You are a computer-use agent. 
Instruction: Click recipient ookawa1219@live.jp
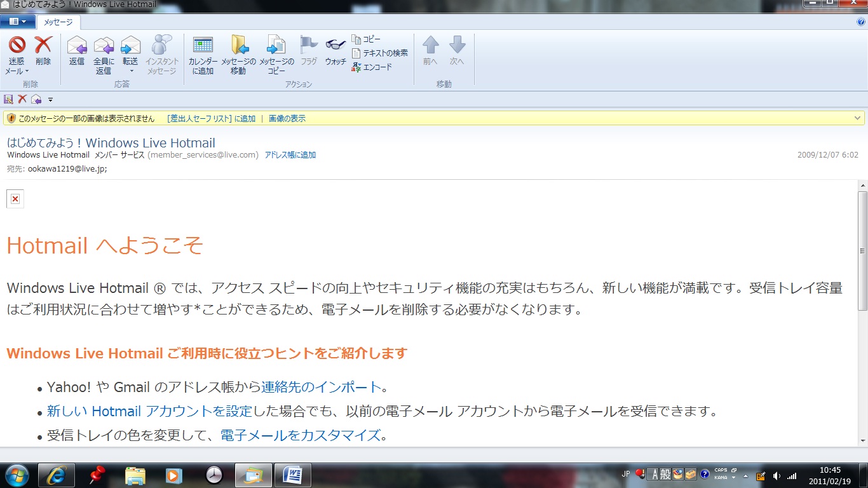point(67,169)
